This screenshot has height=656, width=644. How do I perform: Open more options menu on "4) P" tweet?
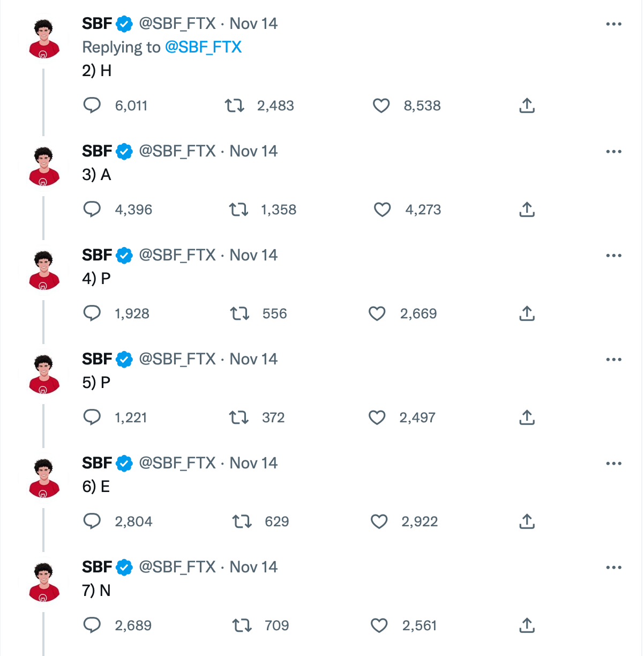[x=613, y=256]
